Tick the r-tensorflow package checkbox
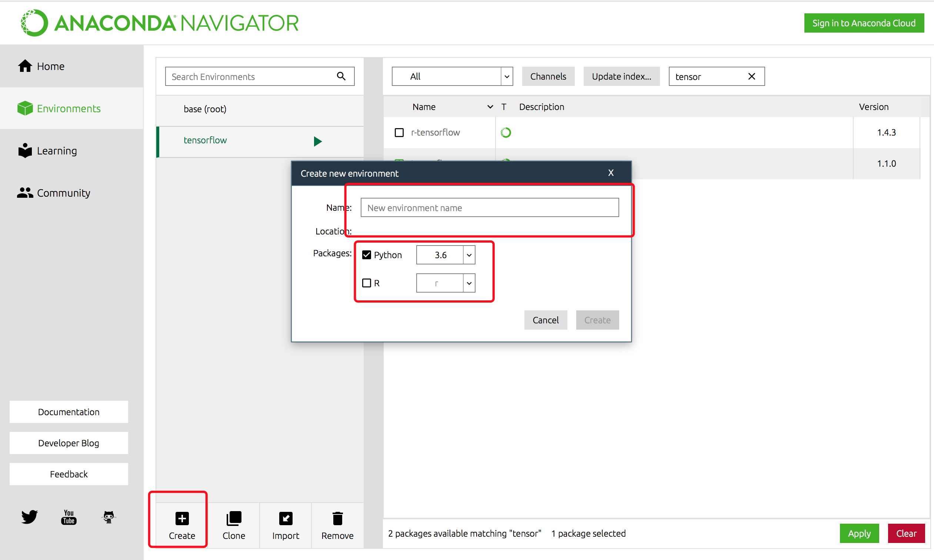Screen dimensions: 934x560 click(x=399, y=133)
